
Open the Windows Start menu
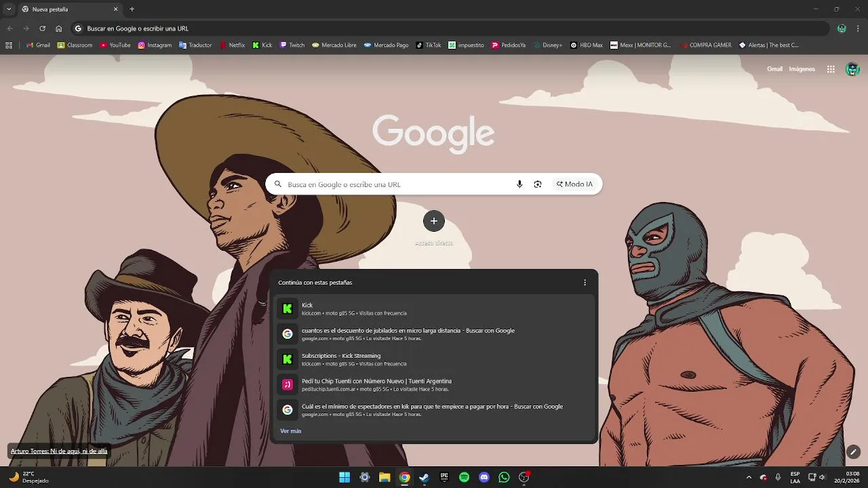[344, 477]
